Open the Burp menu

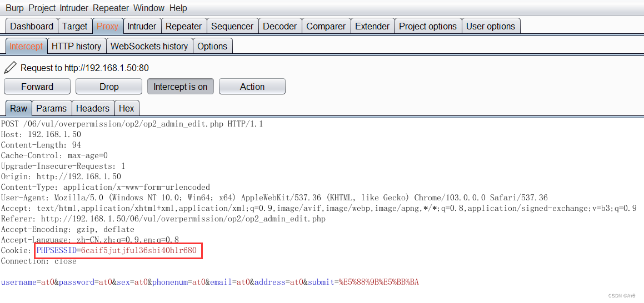(x=15, y=8)
